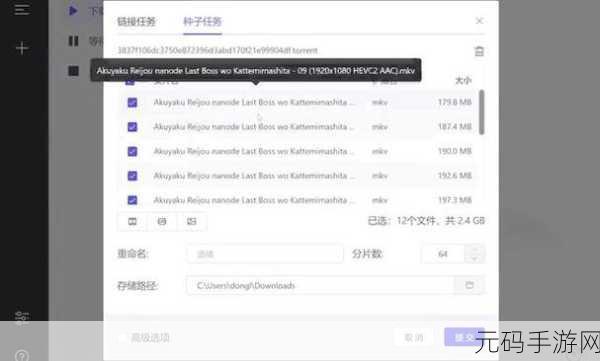Select the 种子任务 tab
600x361 pixels.
tap(202, 21)
